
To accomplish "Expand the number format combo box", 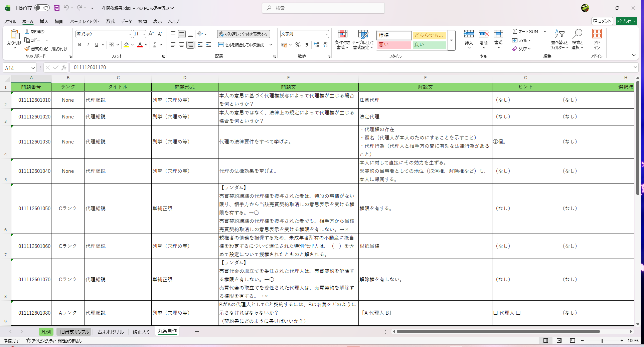I will [x=326, y=34].
